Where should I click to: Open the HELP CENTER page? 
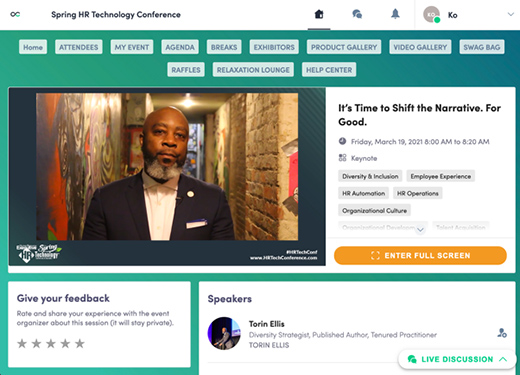pos(329,70)
